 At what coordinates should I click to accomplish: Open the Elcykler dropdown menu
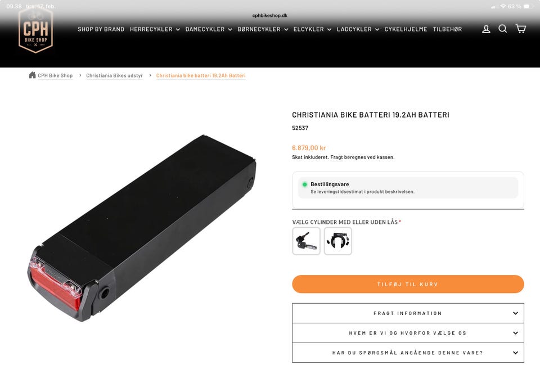[x=312, y=29]
